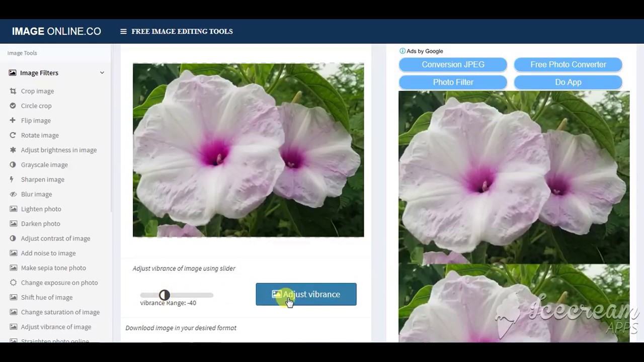644x362 pixels.
Task: Open the Circle crop tool
Action: coord(36,106)
